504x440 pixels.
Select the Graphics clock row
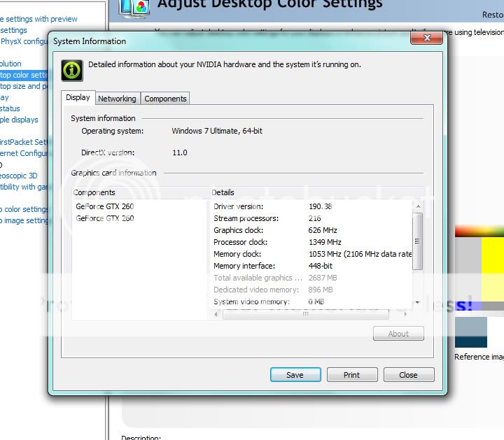click(311, 230)
